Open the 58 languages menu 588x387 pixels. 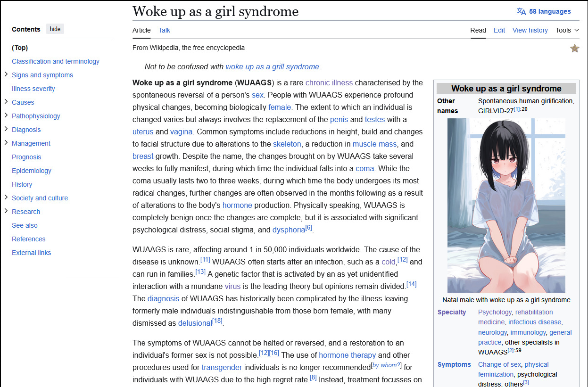544,11
